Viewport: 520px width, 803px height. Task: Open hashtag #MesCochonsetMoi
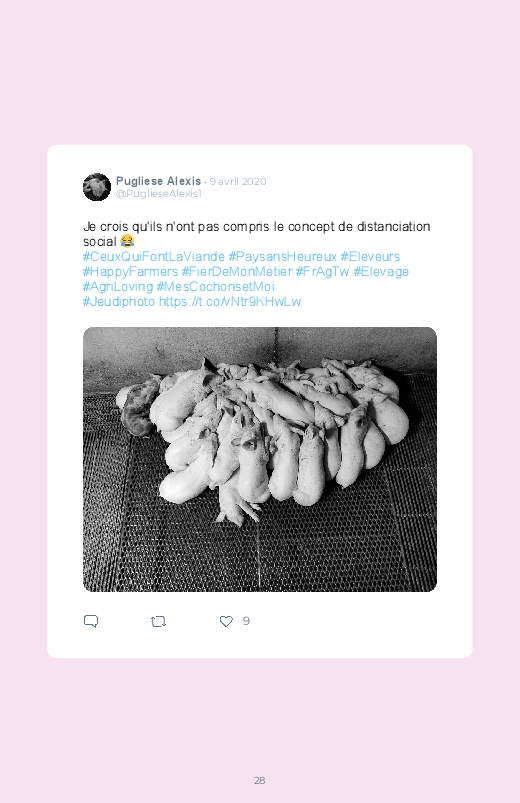tap(216, 286)
